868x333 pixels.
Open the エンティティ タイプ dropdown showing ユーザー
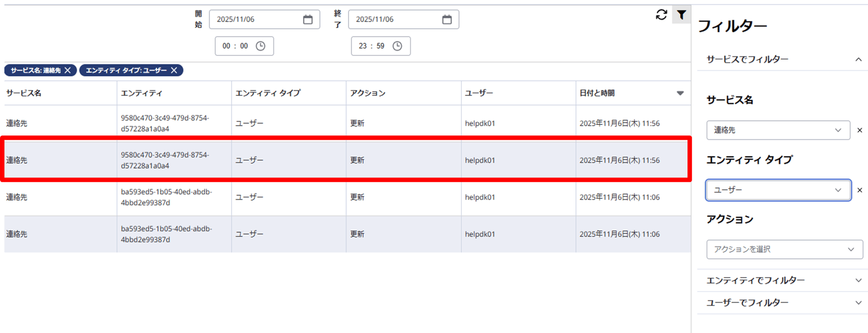click(x=778, y=190)
